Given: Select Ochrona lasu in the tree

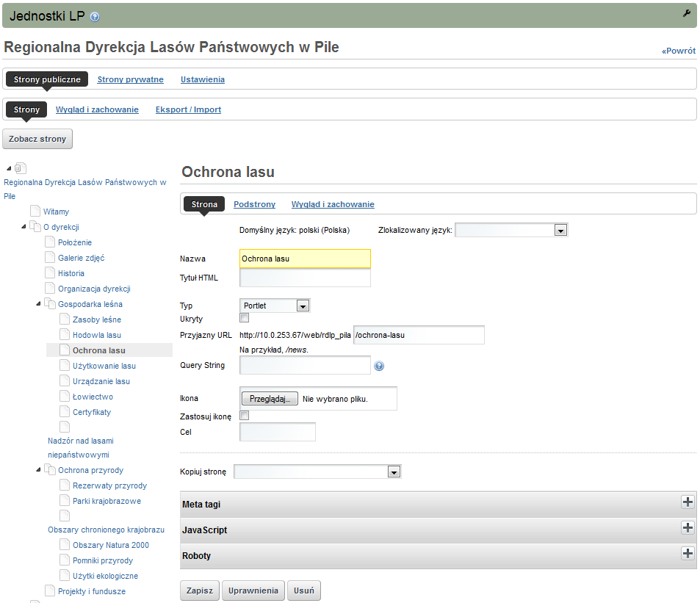Looking at the screenshot, I should coord(99,350).
